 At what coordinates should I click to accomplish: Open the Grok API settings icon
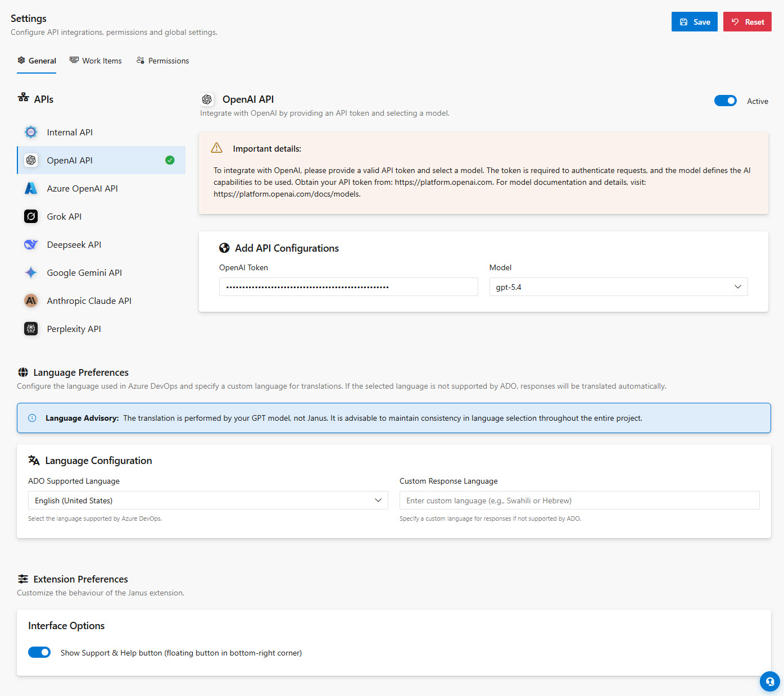click(31, 216)
